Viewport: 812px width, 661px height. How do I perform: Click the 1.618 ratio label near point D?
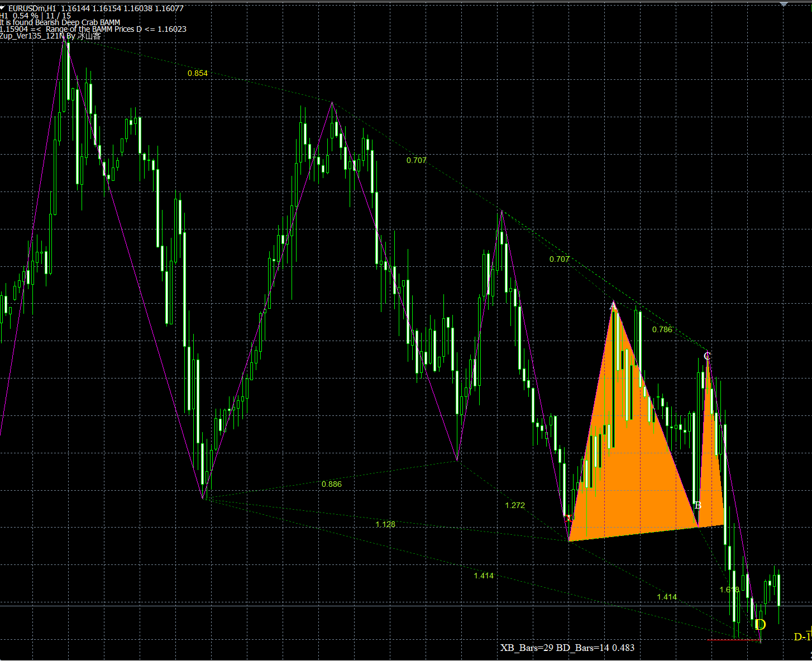coord(729,590)
